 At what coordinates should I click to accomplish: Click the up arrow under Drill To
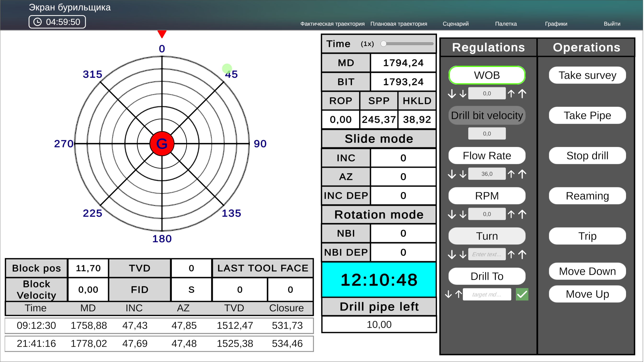tap(459, 294)
